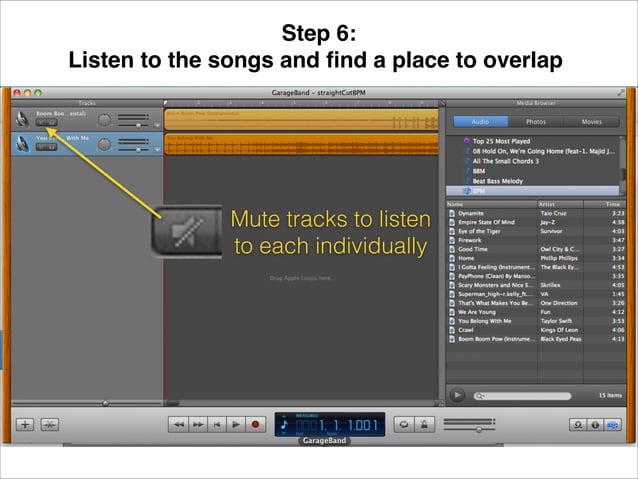The height and width of the screenshot is (479, 638).
Task: Mute the You Belong With Me track
Action: [41, 147]
